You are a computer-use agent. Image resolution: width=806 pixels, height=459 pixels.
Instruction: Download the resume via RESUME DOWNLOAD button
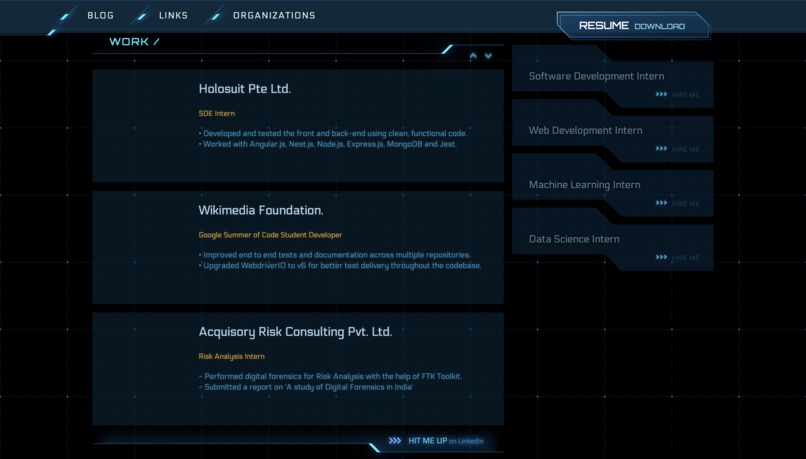[x=633, y=26]
